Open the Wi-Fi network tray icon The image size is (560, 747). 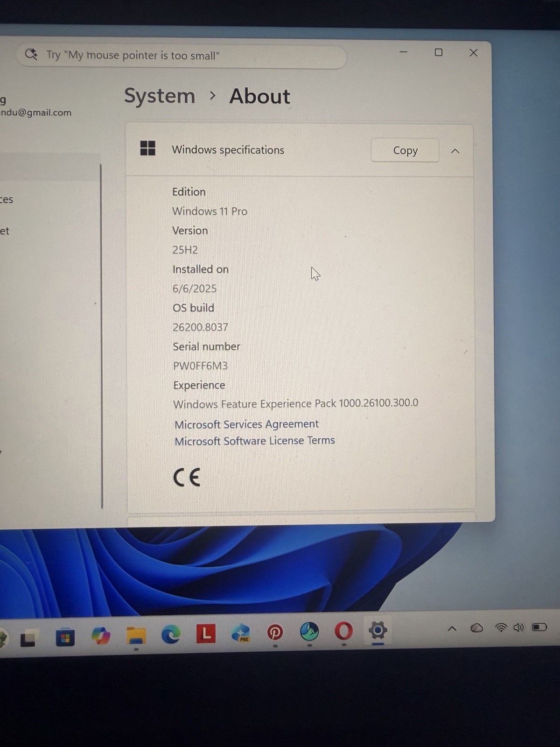(x=501, y=627)
